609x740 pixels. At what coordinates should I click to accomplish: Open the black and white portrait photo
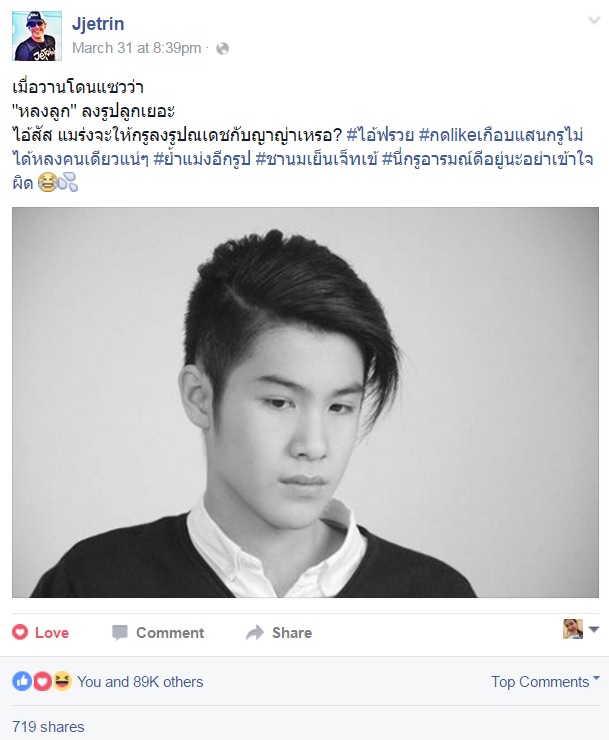(x=305, y=403)
